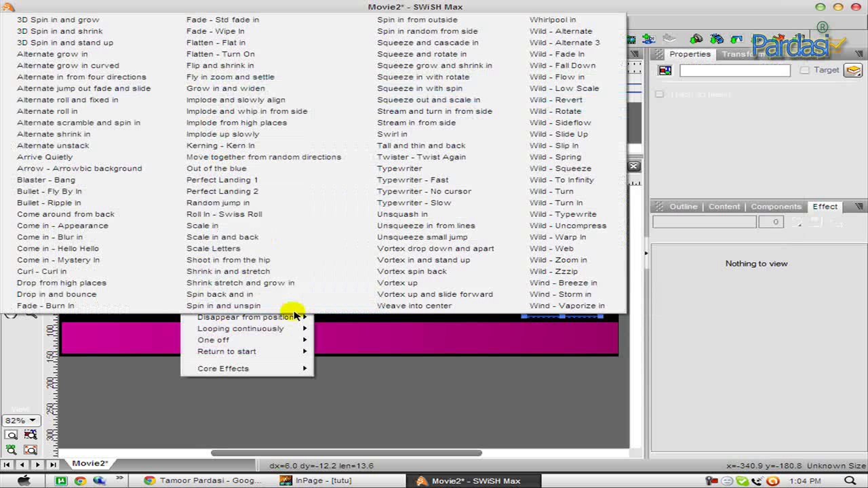The width and height of the screenshot is (868, 488).
Task: Click the orange circular tray icon
Action: tap(773, 481)
